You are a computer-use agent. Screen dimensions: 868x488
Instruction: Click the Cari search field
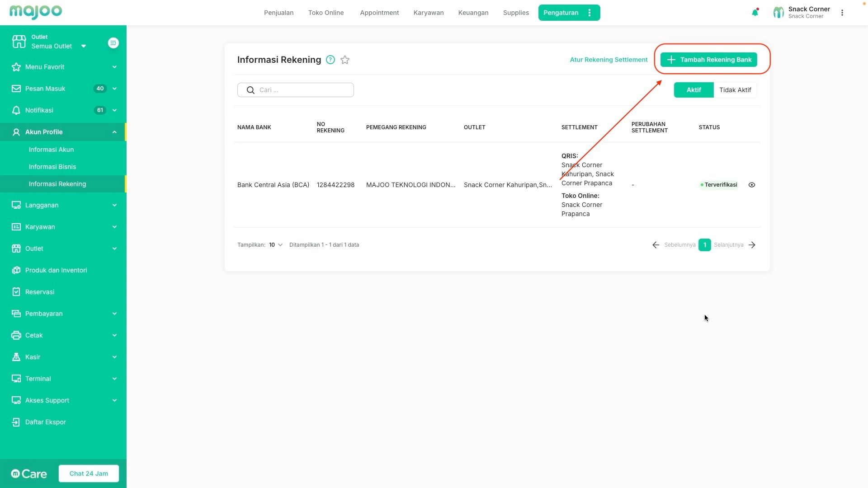[x=303, y=90]
